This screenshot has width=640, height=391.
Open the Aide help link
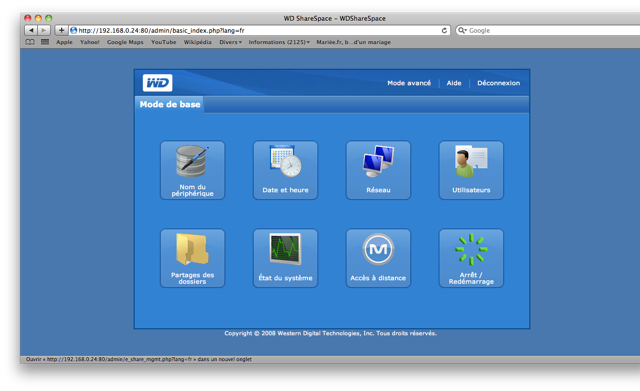click(x=454, y=83)
